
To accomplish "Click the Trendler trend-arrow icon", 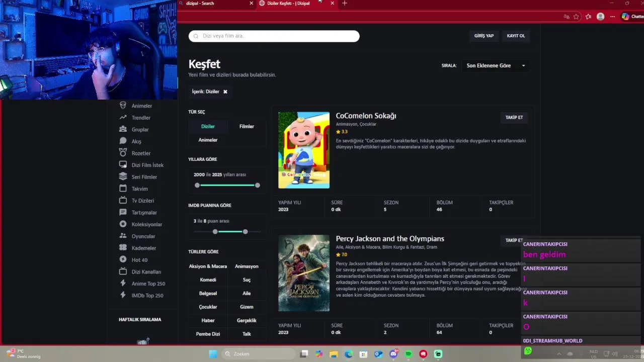I will [123, 117].
